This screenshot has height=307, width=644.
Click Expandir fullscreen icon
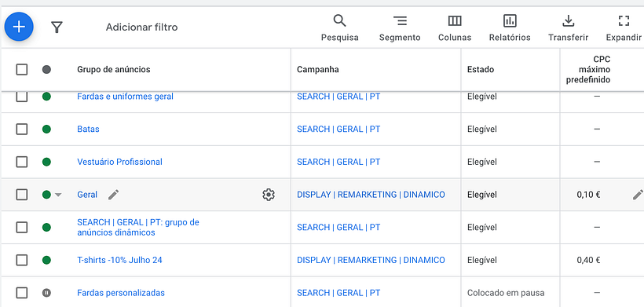tap(624, 27)
